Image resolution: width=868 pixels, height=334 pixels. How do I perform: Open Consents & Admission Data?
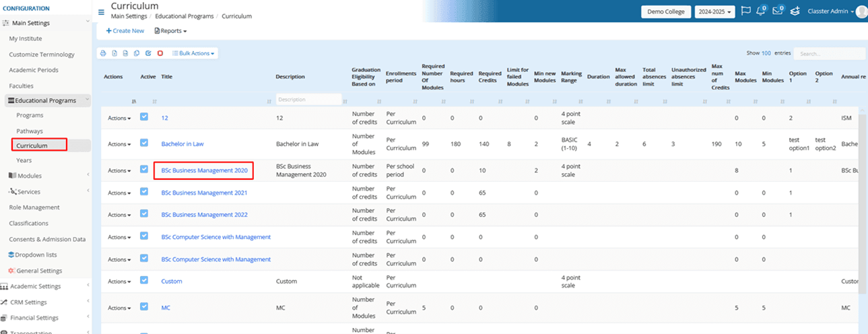click(47, 239)
